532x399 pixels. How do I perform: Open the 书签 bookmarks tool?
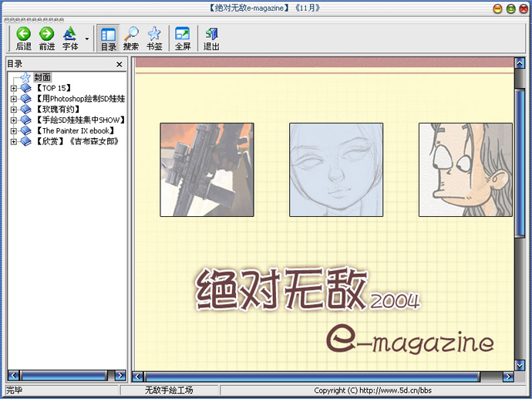(x=154, y=39)
